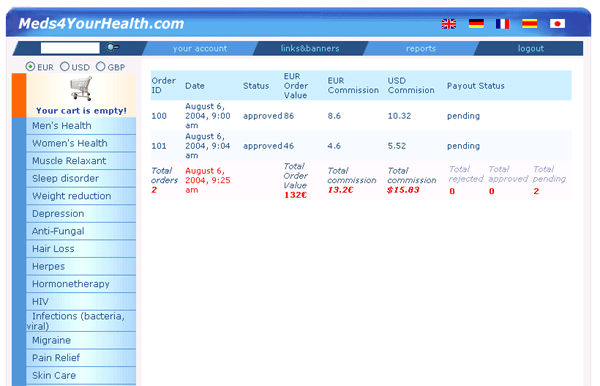Browse the Anti-Fungal category
The width and height of the screenshot is (600, 386).
click(81, 231)
